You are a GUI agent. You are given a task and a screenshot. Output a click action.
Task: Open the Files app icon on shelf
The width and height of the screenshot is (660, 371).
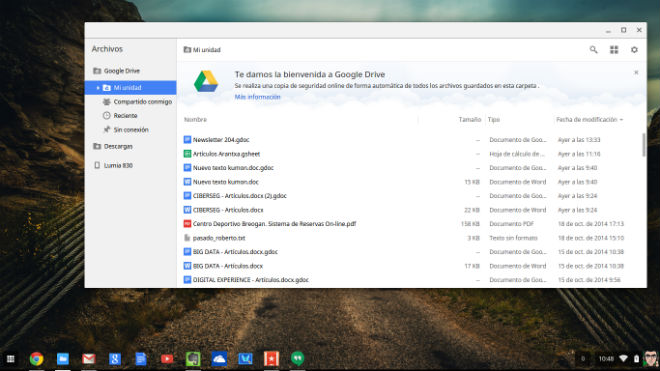click(x=63, y=359)
